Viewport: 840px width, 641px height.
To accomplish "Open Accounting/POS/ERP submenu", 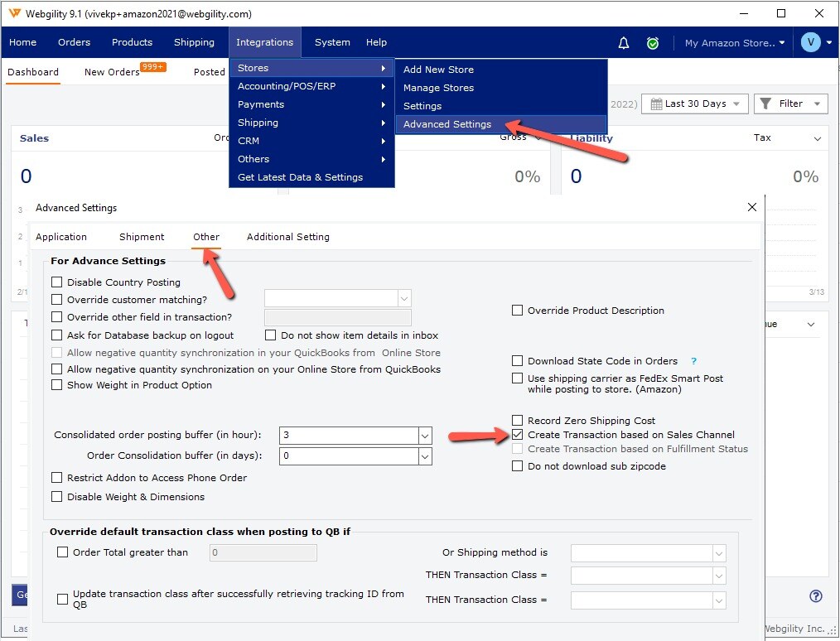I will tap(311, 86).
